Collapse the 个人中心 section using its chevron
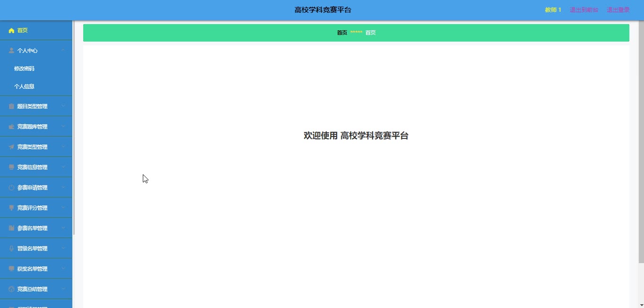 pos(63,51)
